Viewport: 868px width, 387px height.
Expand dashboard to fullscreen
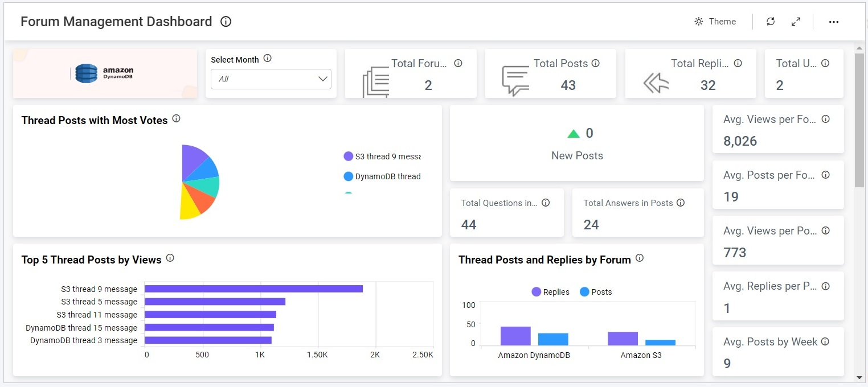tap(796, 21)
